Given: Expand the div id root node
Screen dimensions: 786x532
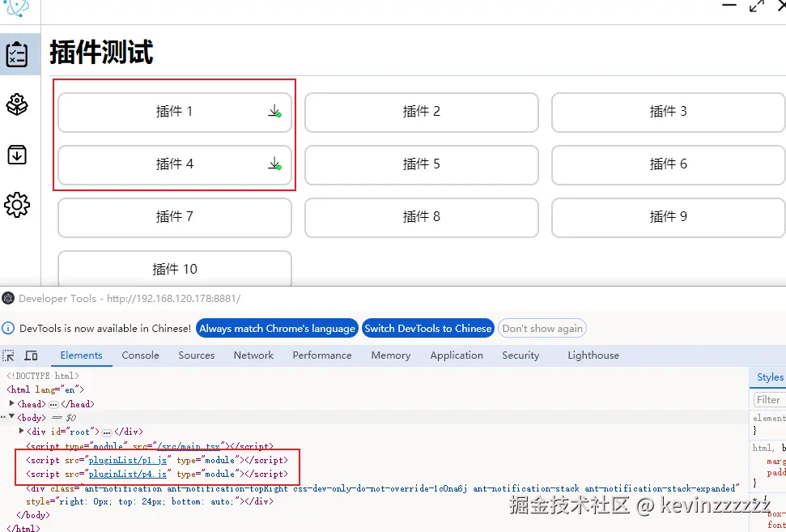Looking at the screenshot, I should (22, 431).
